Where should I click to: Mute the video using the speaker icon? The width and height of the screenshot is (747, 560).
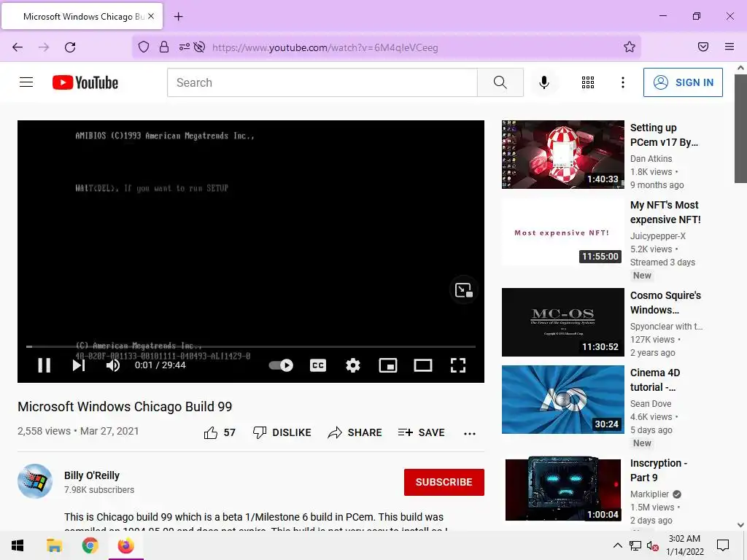point(113,365)
